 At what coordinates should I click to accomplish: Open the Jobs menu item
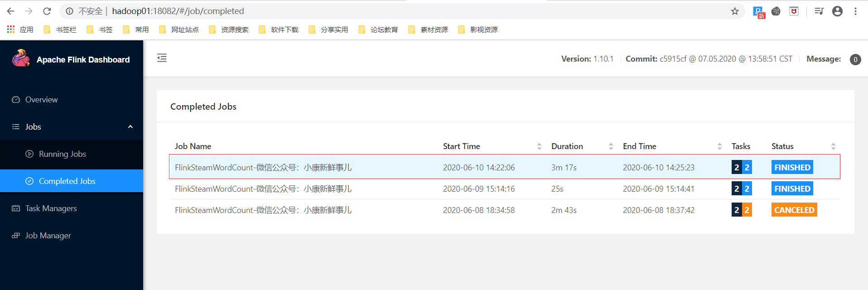72,126
